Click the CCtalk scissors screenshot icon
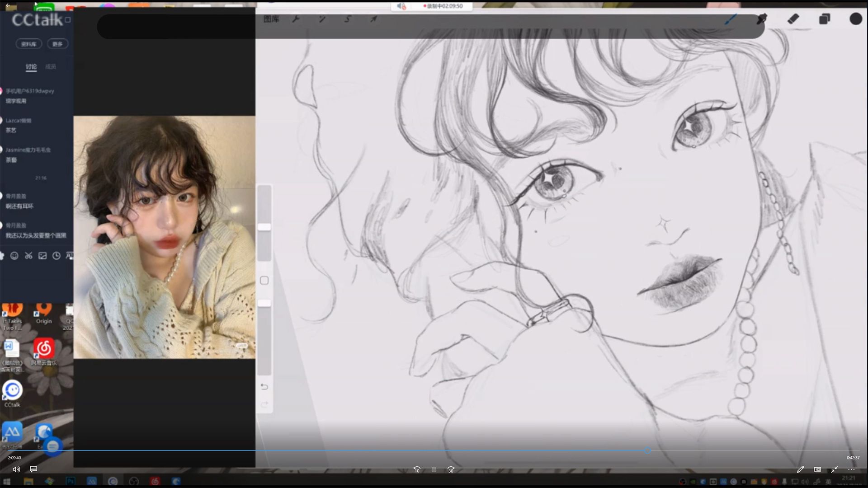The height and width of the screenshot is (488, 868). click(x=28, y=256)
